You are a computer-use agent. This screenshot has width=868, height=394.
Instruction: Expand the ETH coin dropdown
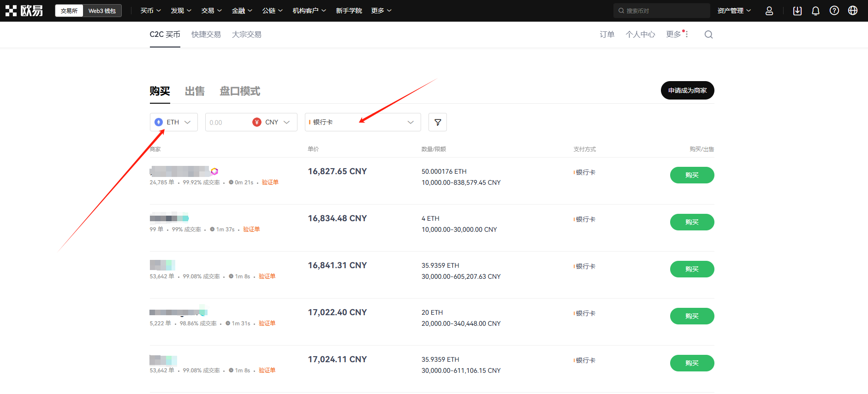pyautogui.click(x=173, y=122)
